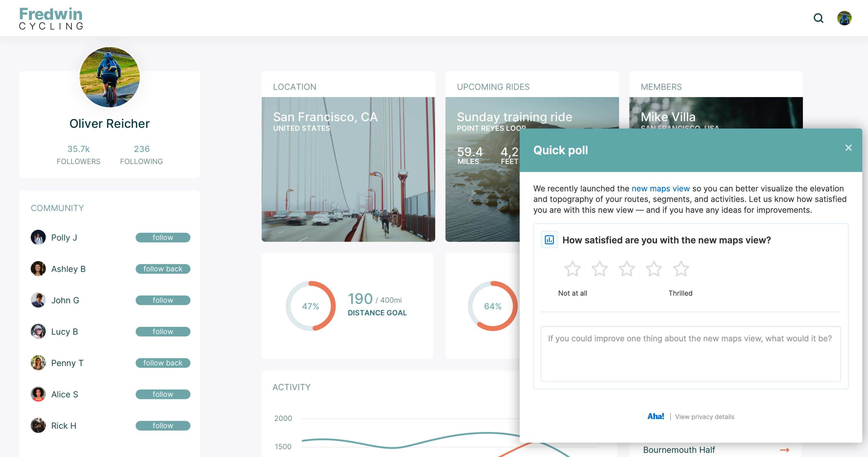Open the new maps view link
868x457 pixels.
(x=661, y=189)
